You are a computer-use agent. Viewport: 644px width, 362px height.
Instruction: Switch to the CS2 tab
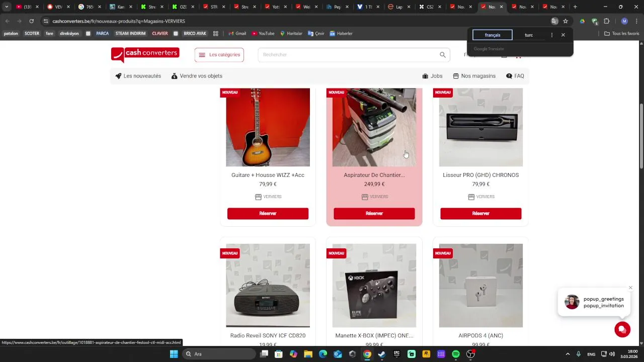(430, 7)
